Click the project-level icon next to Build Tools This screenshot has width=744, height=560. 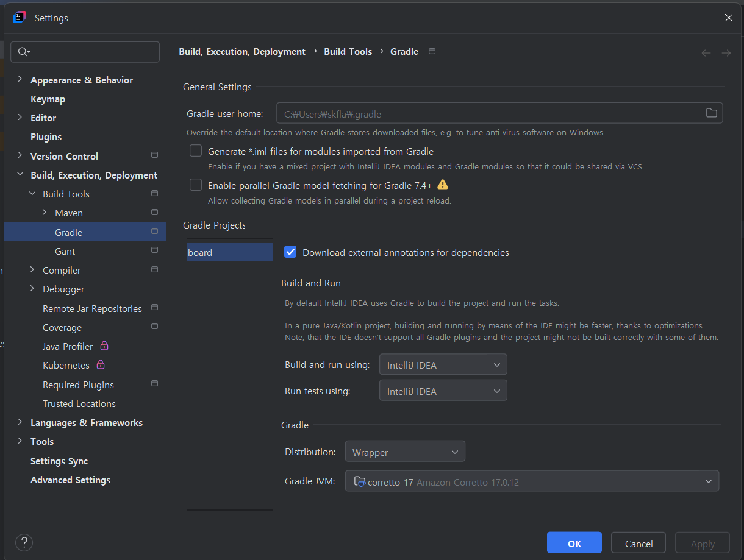click(154, 193)
